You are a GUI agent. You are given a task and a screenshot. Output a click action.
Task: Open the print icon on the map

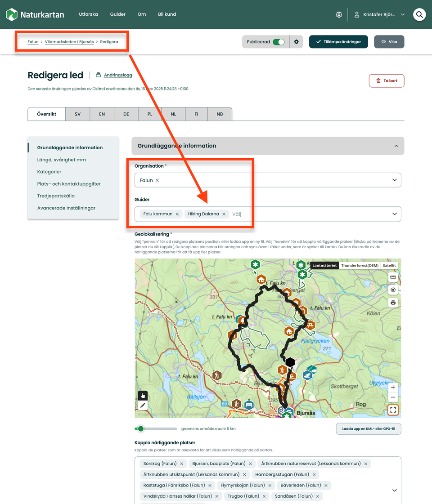pyautogui.click(x=393, y=303)
